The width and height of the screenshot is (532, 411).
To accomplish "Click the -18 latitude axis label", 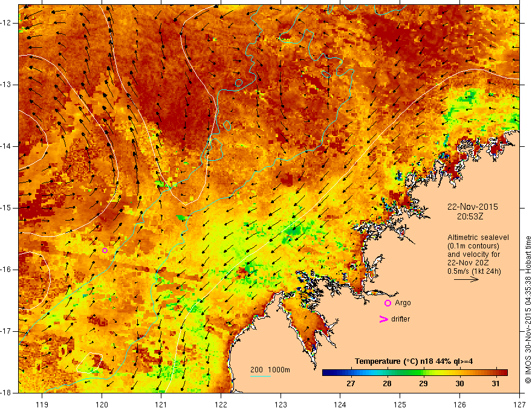I will point(6,393).
